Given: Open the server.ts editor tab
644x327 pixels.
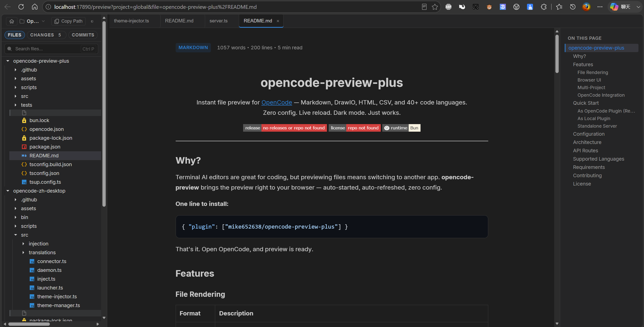Looking at the screenshot, I should pos(218,21).
